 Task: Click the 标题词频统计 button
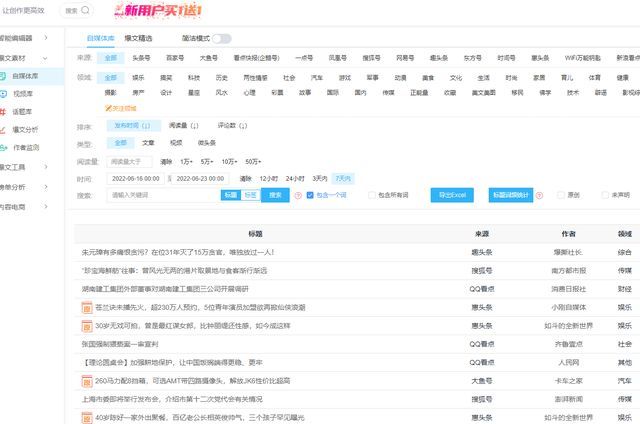pos(511,195)
